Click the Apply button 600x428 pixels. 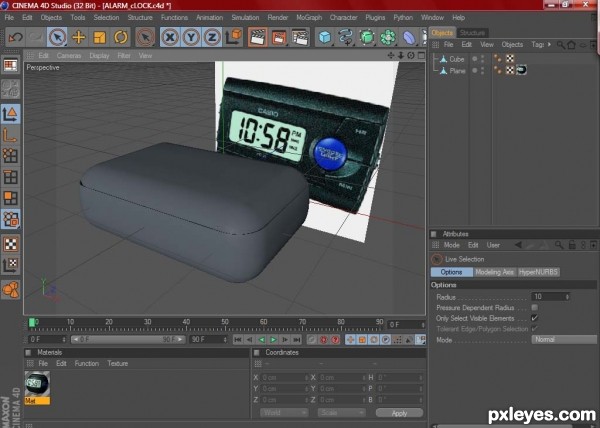click(399, 413)
